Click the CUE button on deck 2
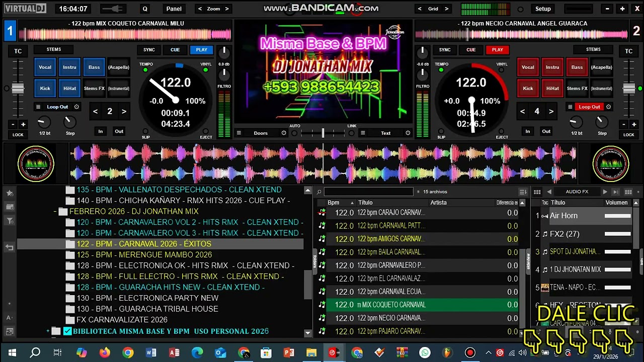Screen dimensions: 644x362 (x=471, y=50)
